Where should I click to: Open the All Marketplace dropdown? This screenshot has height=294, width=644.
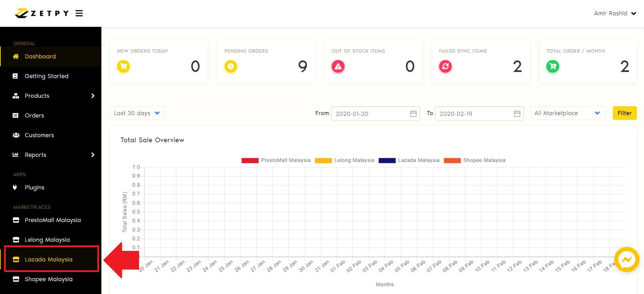(x=568, y=113)
